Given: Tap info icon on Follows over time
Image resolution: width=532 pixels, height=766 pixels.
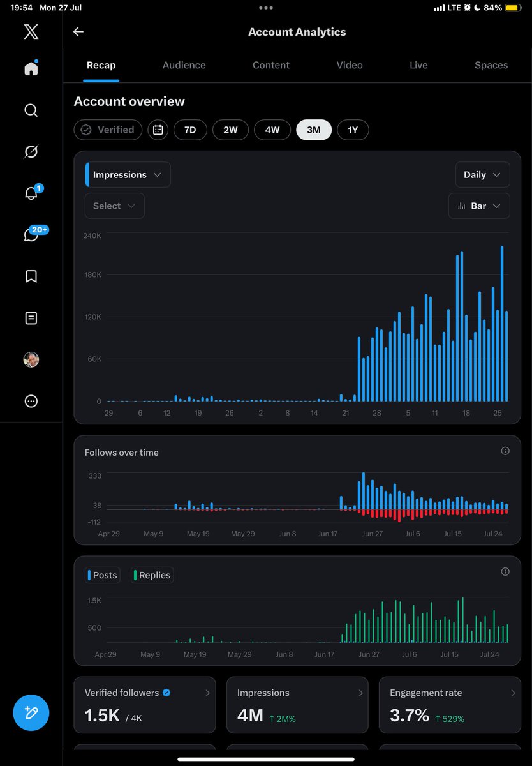Looking at the screenshot, I should click(505, 451).
